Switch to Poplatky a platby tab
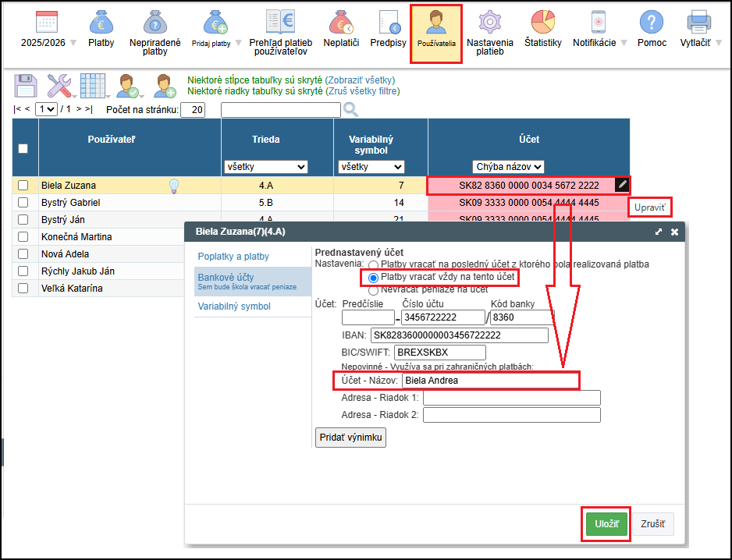This screenshot has width=732, height=560. [x=234, y=256]
